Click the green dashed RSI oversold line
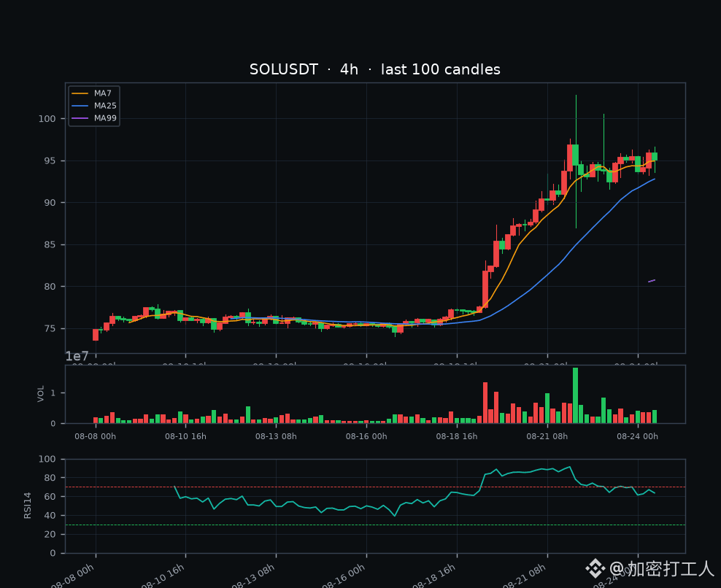 (x=375, y=525)
